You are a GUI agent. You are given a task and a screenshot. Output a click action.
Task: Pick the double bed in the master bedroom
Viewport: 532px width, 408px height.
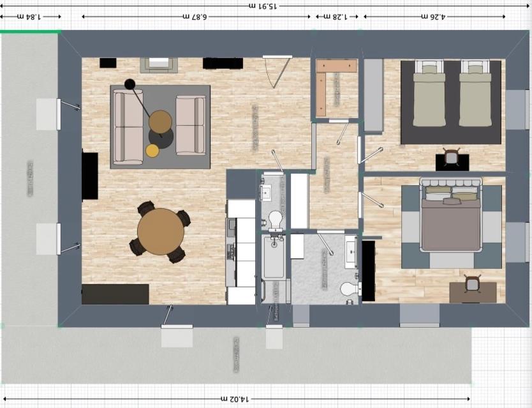click(451, 215)
